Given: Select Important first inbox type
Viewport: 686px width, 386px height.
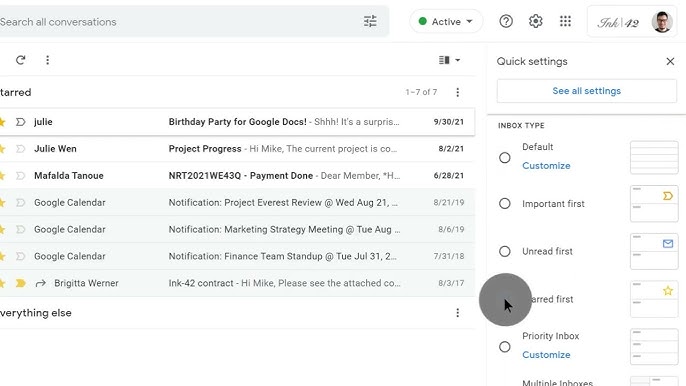Looking at the screenshot, I should pos(504,204).
